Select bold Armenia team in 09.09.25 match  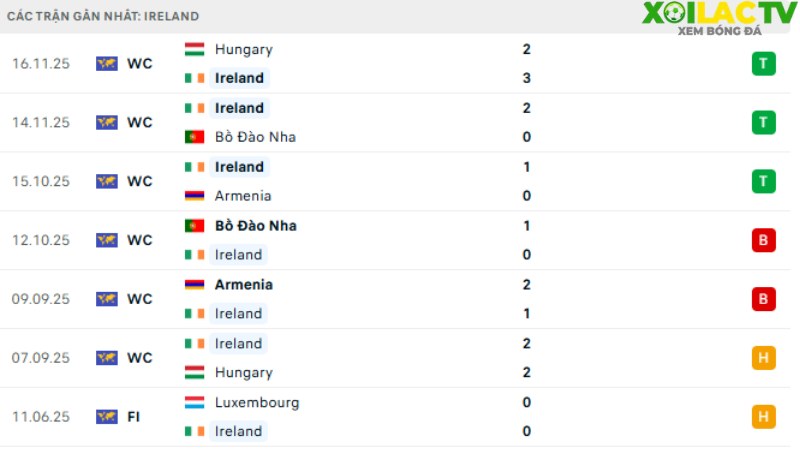244,285
